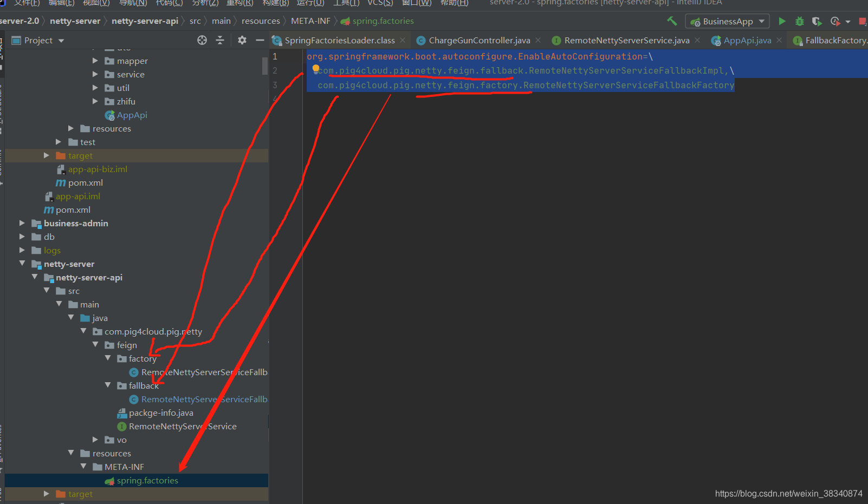Click the yellow gutter icon on line 2
This screenshot has height=504, width=868.
[x=316, y=68]
